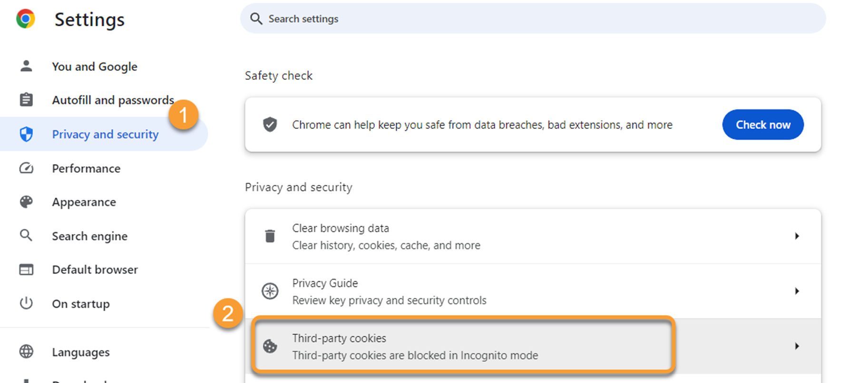The height and width of the screenshot is (383, 868).
Task: Click the trash icon for Clear browsing data
Action: click(x=270, y=236)
